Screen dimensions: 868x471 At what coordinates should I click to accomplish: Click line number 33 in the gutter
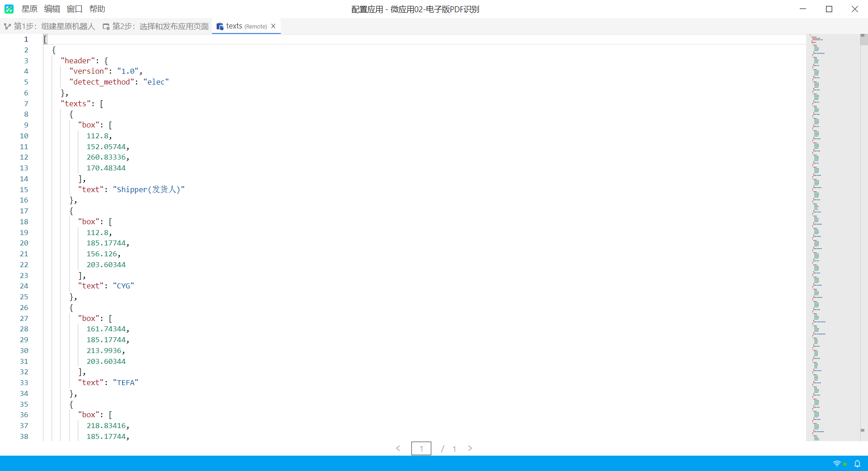pos(24,383)
